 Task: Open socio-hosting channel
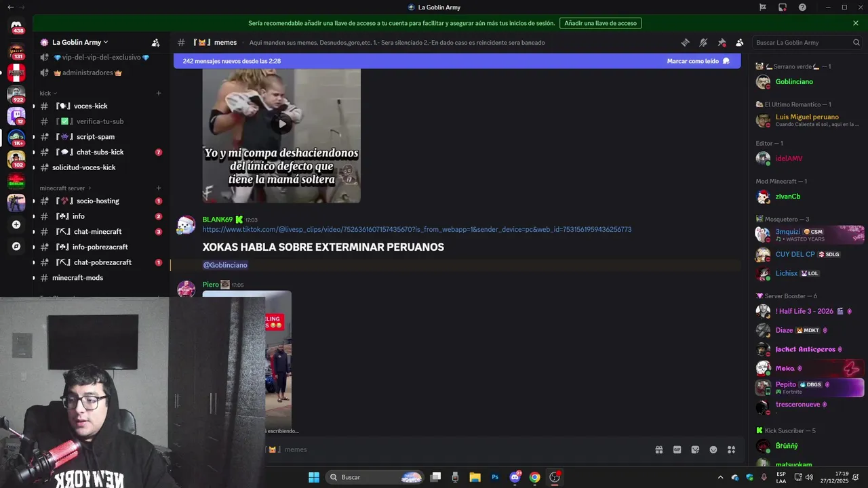99,201
